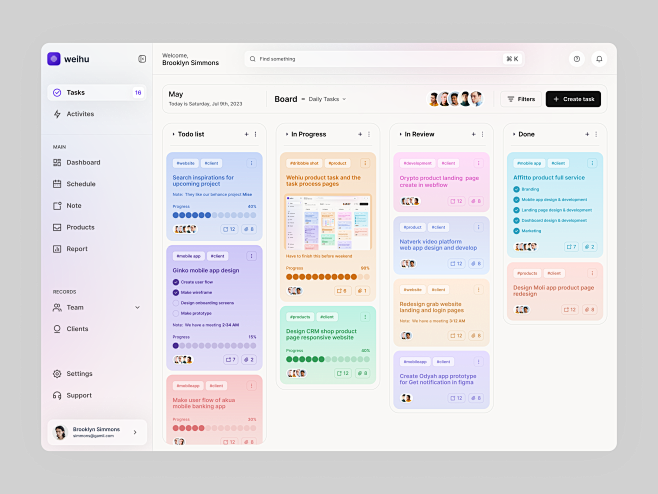
Task: Open options on Ginko mobile app card
Action: tap(251, 256)
